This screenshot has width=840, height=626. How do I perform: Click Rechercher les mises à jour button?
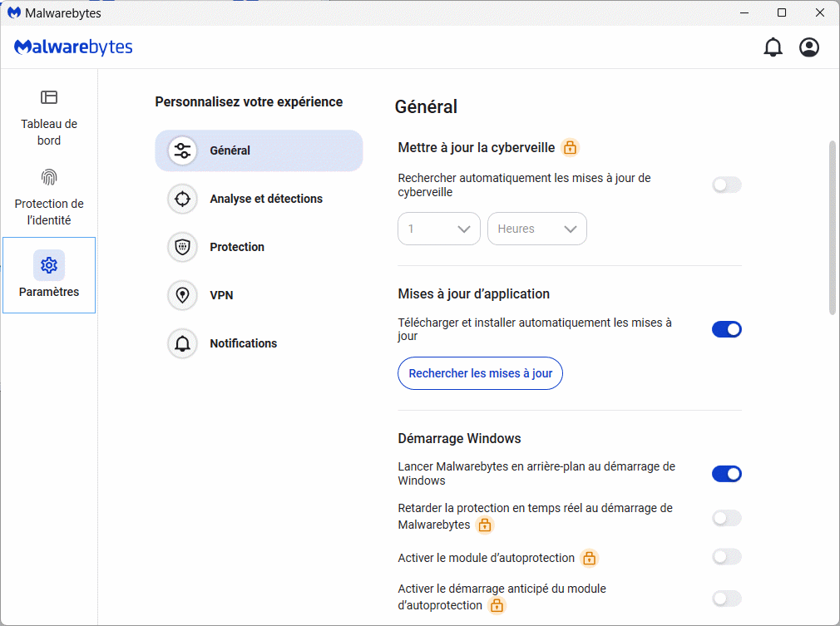[480, 373]
